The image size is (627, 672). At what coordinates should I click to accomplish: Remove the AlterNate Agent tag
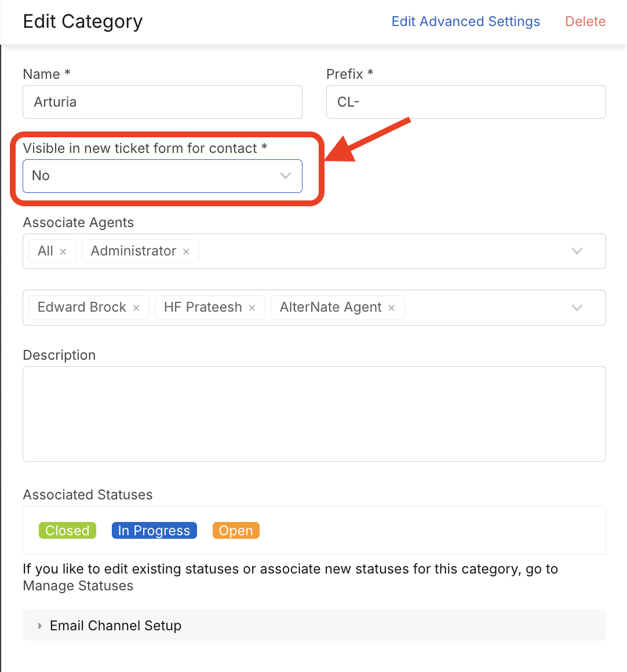click(x=392, y=308)
